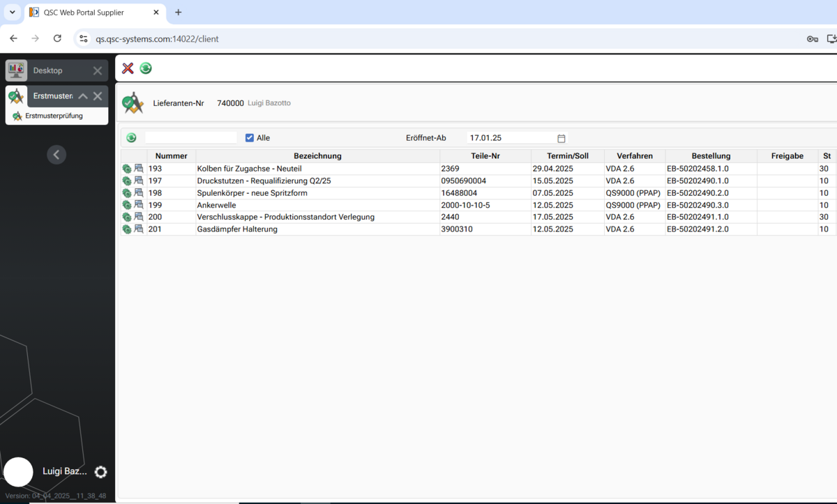
Task: Reload the browser page
Action: pyautogui.click(x=57, y=38)
